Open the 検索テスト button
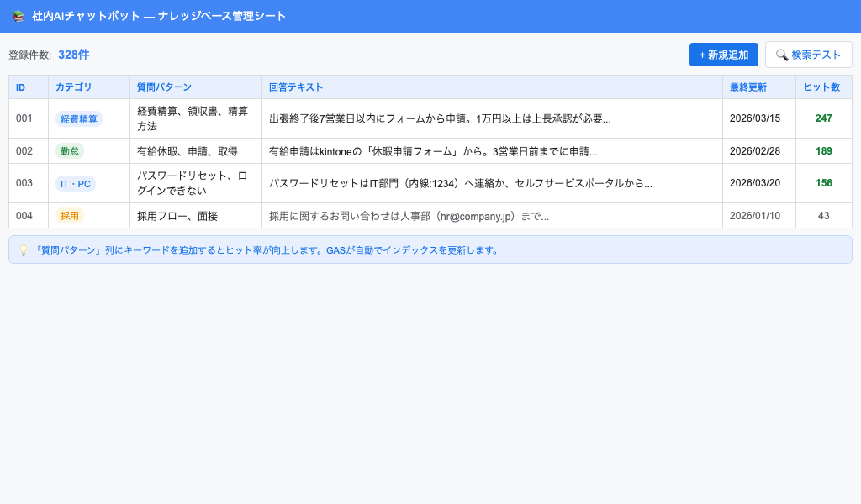861x504 pixels. (808, 55)
